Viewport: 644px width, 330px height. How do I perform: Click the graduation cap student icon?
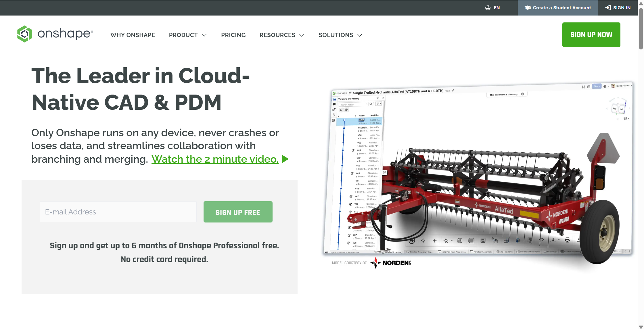[x=527, y=8]
